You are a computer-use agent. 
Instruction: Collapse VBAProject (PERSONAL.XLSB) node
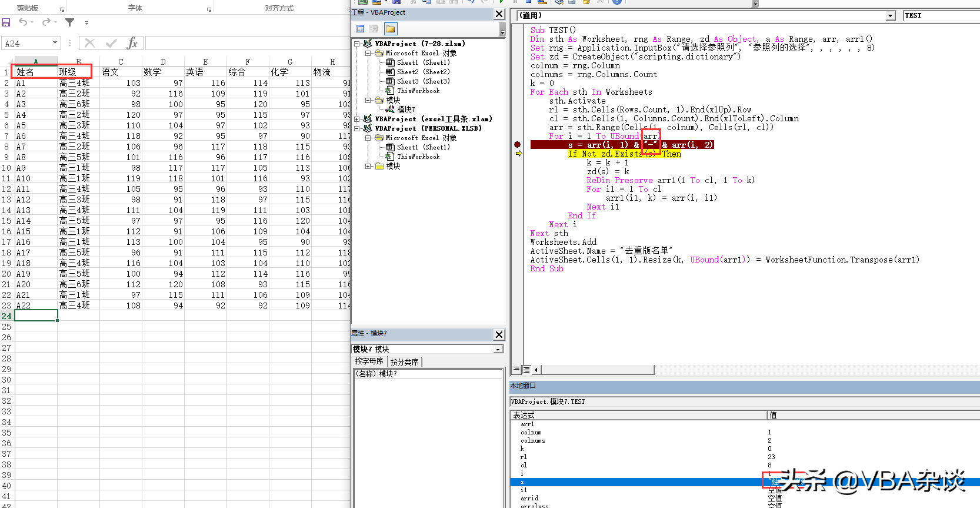pos(356,128)
